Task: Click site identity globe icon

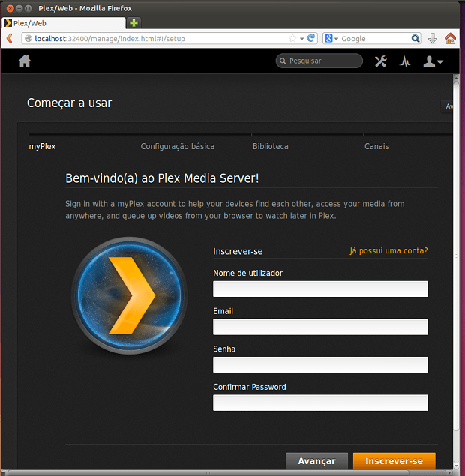Action: coord(28,38)
